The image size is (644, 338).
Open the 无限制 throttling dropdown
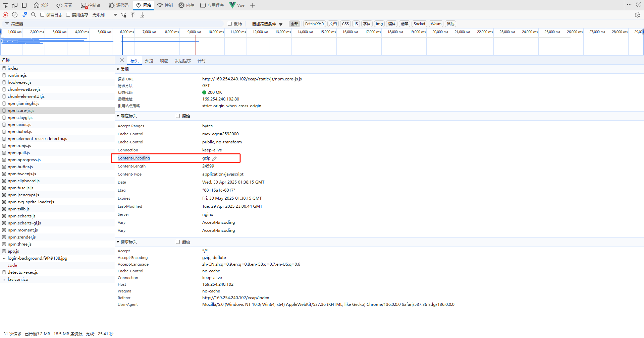[x=105, y=15]
